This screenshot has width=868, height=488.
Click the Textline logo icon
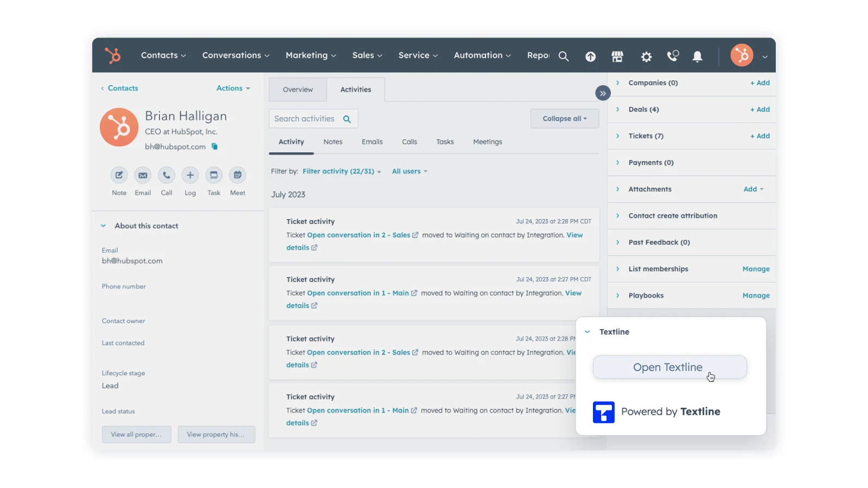604,412
